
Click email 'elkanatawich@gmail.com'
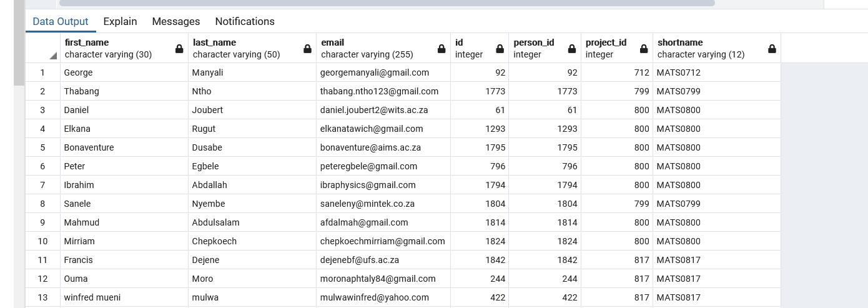[x=383, y=129]
